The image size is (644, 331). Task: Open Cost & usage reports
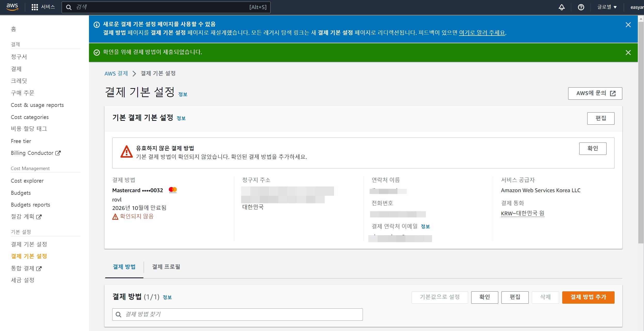[37, 105]
